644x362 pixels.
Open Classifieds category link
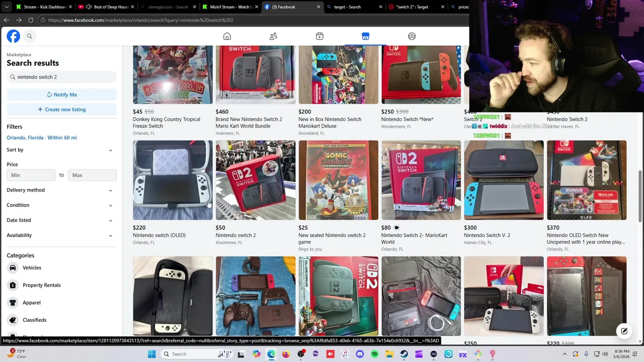pos(34,320)
